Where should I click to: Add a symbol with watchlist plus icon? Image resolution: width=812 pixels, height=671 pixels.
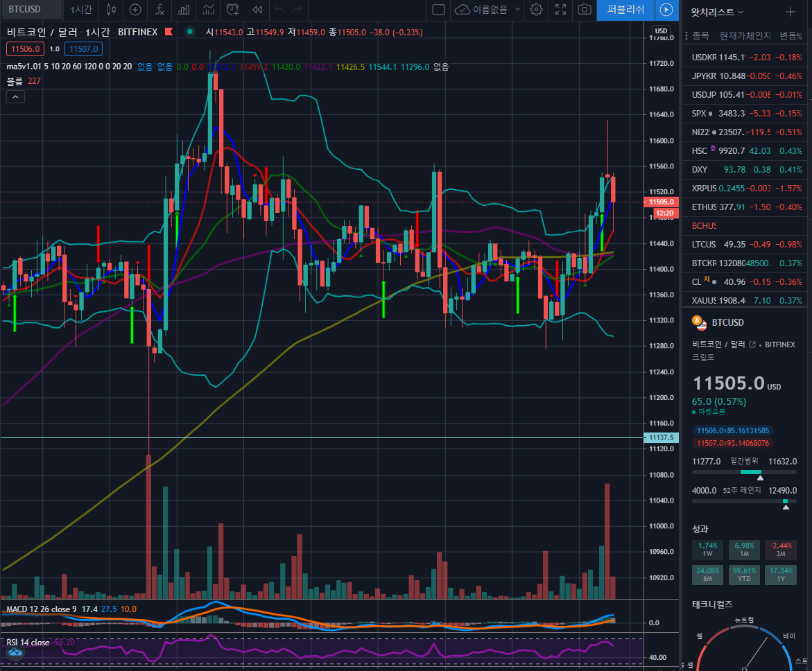click(x=791, y=12)
